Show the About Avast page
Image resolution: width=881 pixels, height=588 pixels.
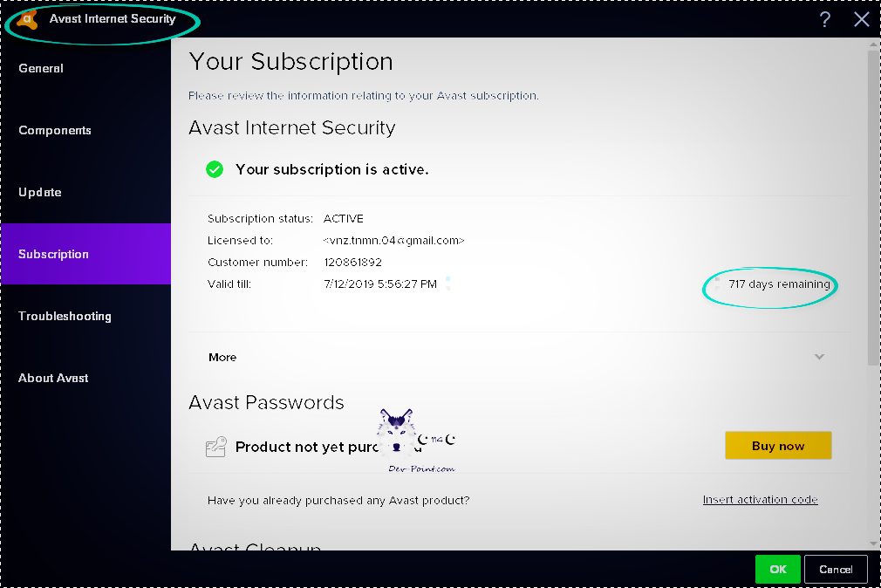[x=53, y=378]
